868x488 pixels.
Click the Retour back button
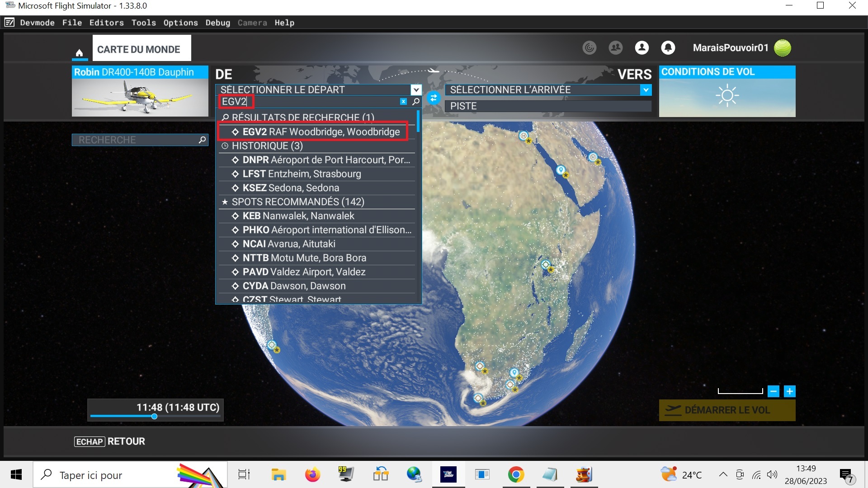[110, 441]
